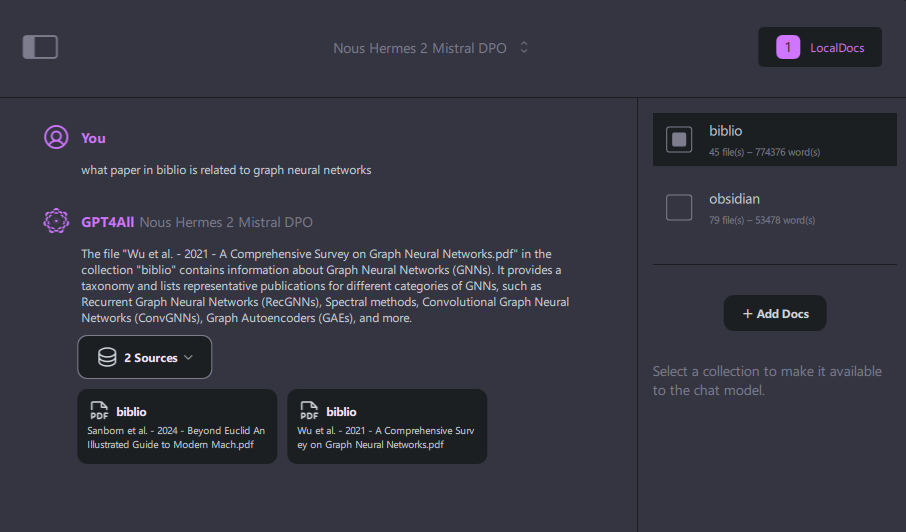Click the purple 1 badge on LocalDocs
The height and width of the screenshot is (532, 906).
[x=788, y=47]
